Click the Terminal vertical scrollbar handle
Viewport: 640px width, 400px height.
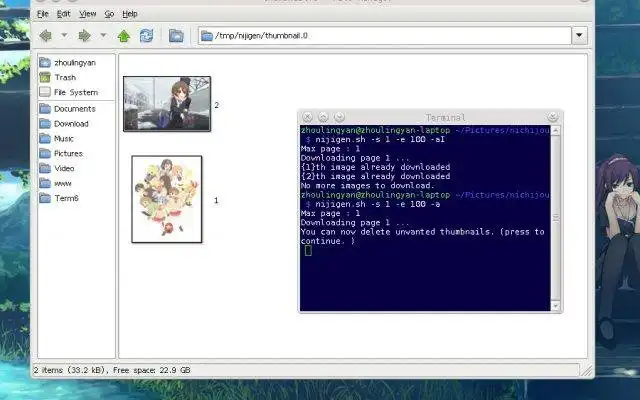coord(556,218)
